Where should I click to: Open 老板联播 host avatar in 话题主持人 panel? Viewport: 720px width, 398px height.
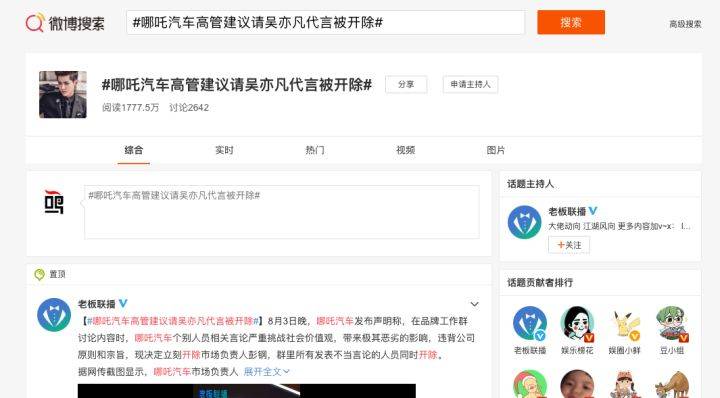524,222
